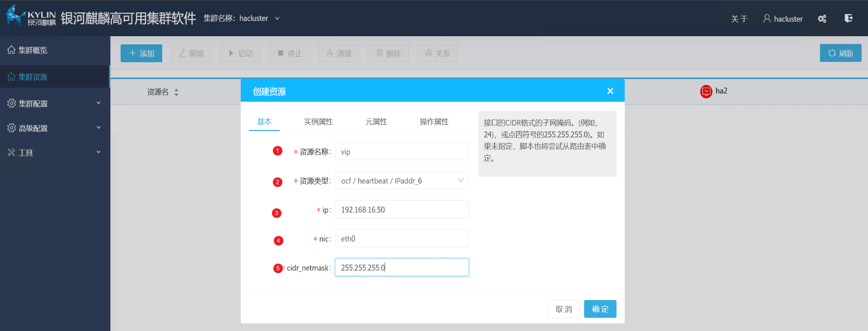Click the 高级配置 gear icon

point(11,128)
